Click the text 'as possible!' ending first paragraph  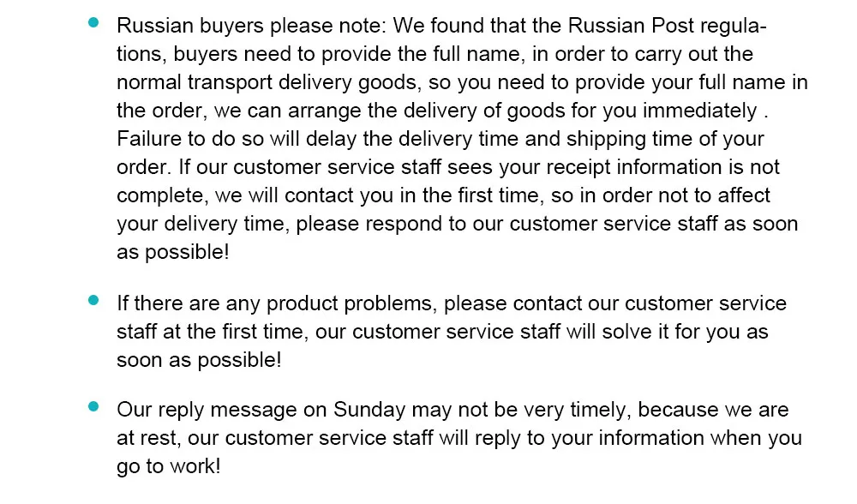(x=173, y=253)
